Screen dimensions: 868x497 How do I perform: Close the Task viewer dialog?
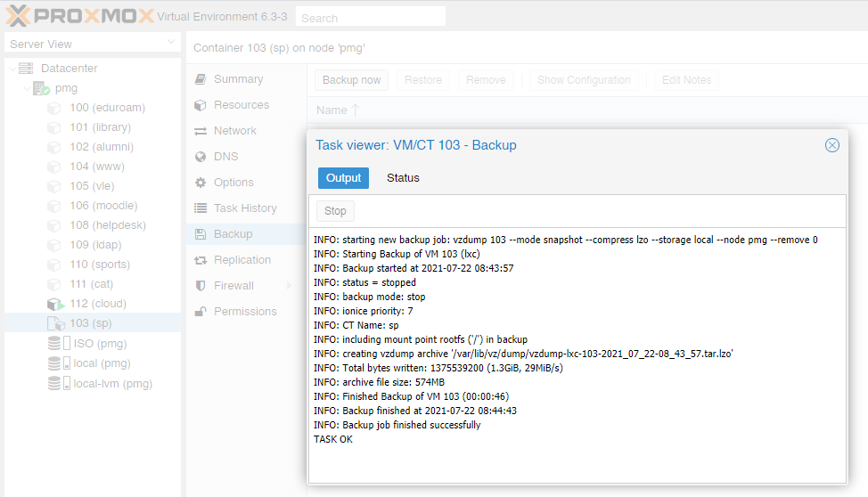pos(832,145)
